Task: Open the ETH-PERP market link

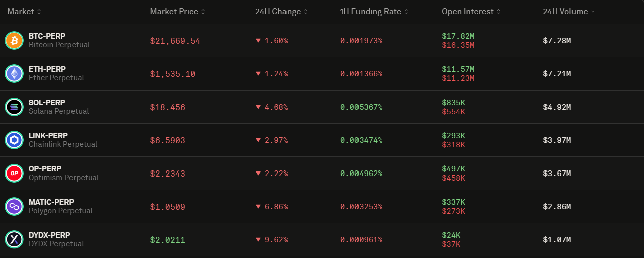Action: click(x=47, y=69)
